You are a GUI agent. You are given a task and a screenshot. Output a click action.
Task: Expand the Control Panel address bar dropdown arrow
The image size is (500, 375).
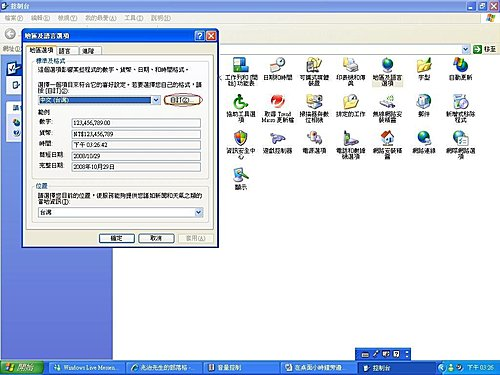(466, 49)
